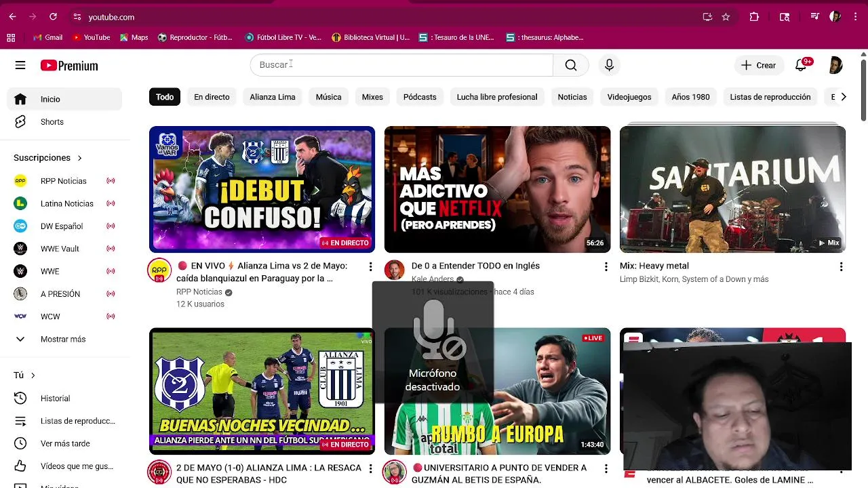The width and height of the screenshot is (868, 488).
Task: Open the Maps bookmark
Action: [x=134, y=37]
